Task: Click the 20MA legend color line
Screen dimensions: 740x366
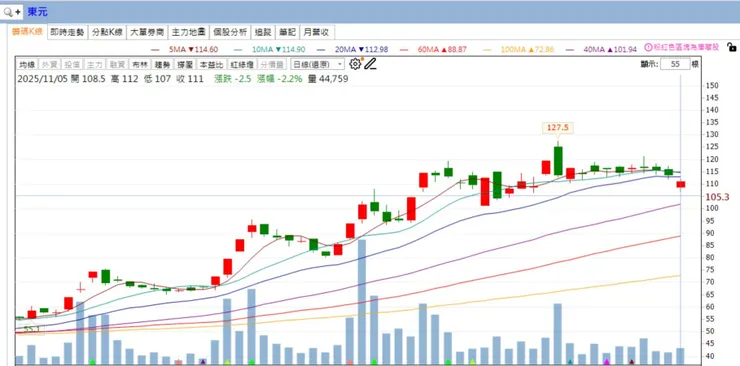Action: pyautogui.click(x=321, y=50)
